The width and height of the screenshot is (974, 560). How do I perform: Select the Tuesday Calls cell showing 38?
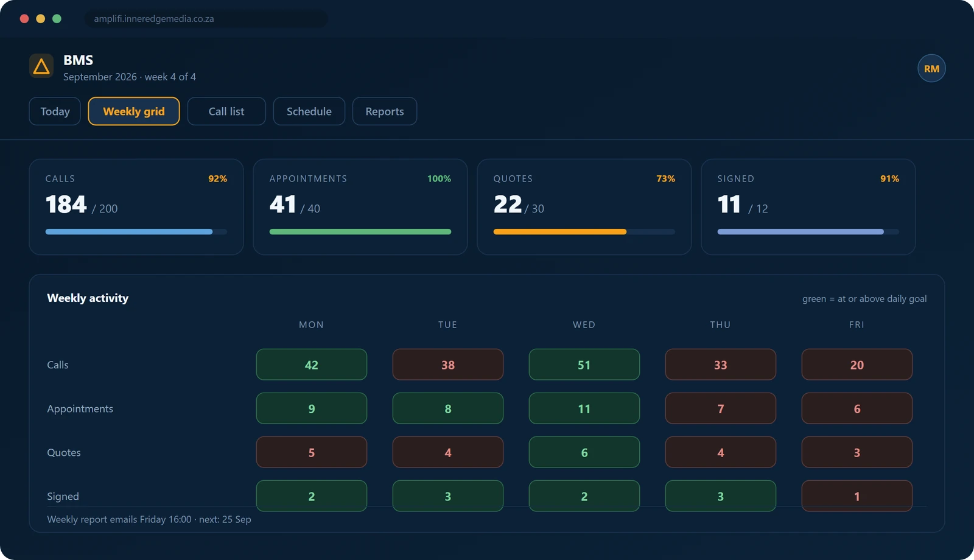click(x=448, y=365)
